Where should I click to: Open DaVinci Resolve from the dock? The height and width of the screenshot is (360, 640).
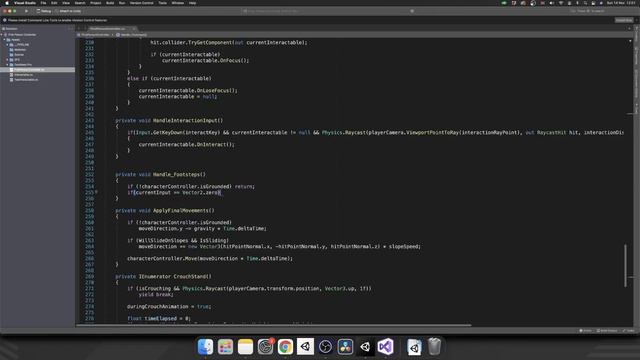point(345,347)
